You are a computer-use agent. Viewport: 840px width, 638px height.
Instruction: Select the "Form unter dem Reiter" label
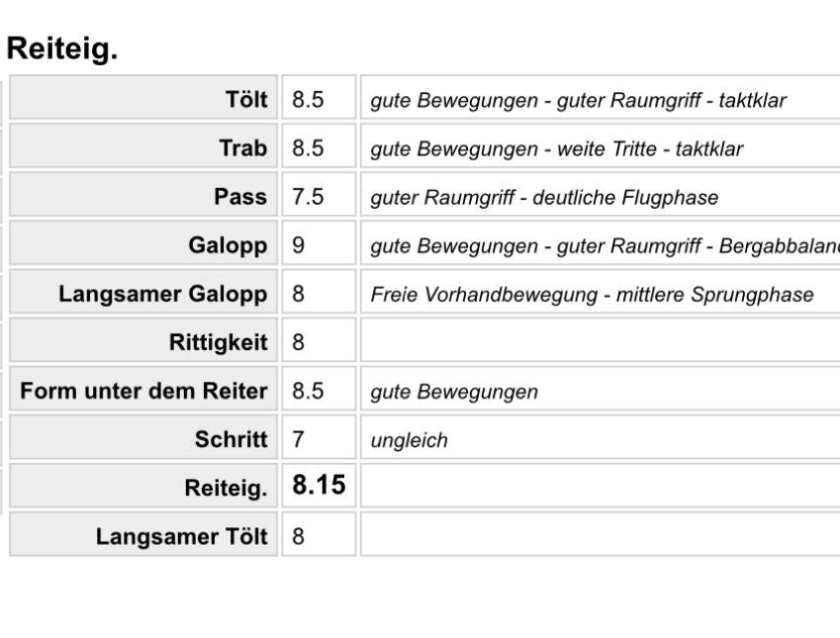[143, 391]
